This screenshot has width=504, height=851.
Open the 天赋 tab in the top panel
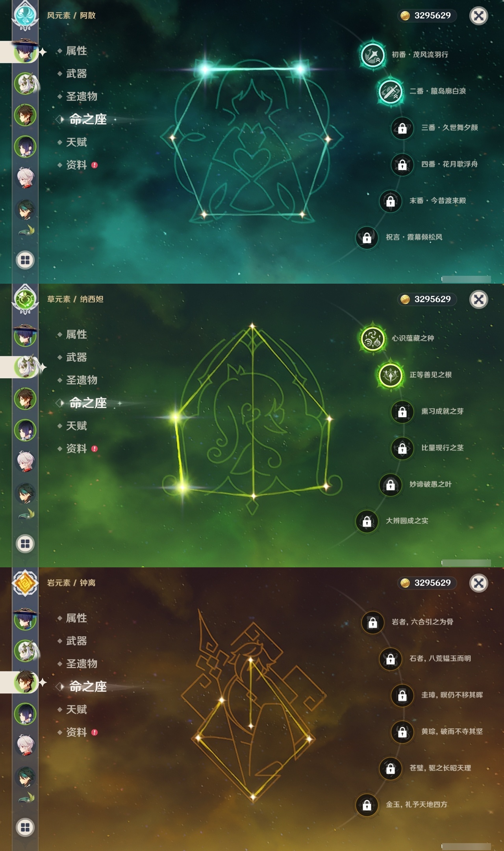(x=76, y=142)
